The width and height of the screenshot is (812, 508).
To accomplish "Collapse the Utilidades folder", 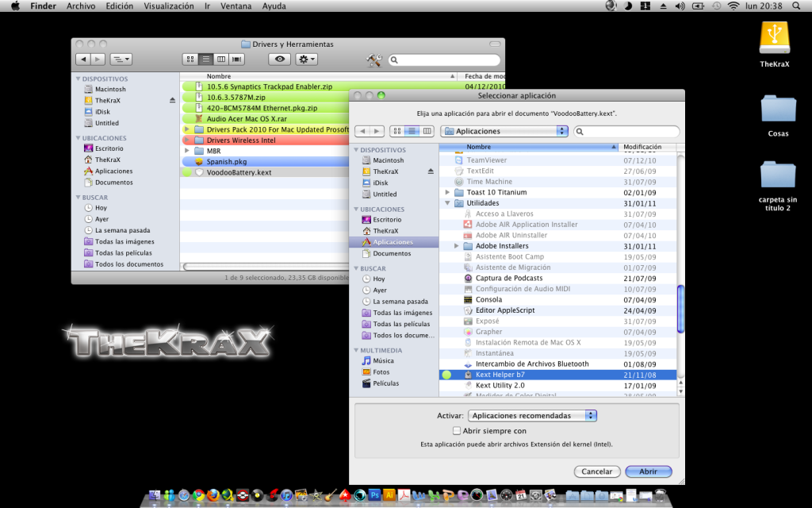I will coord(447,203).
